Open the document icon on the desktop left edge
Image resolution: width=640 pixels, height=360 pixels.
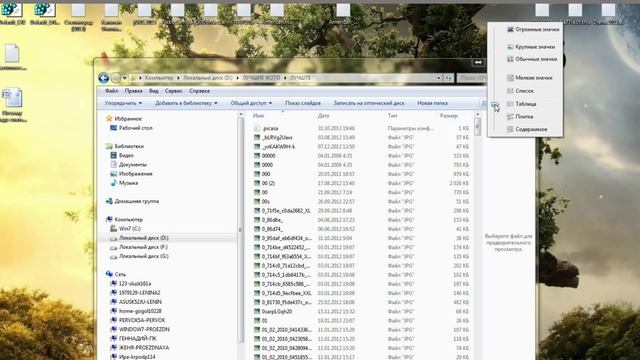12,54
